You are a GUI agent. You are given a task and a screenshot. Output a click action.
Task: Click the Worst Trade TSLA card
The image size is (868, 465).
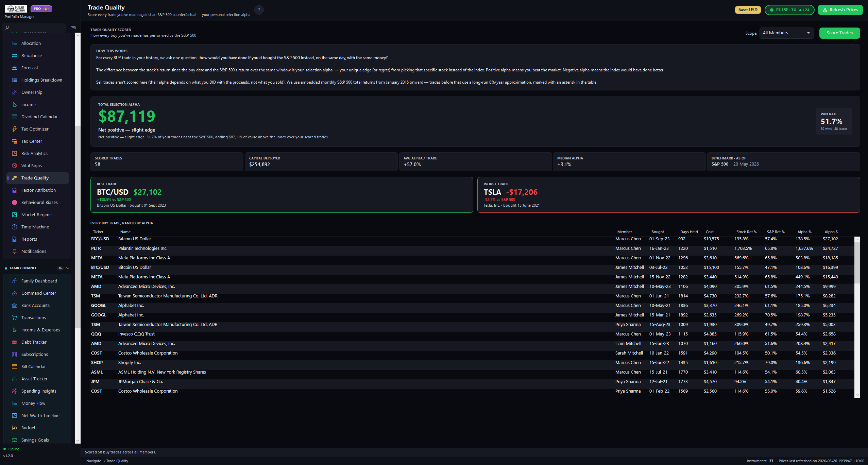668,195
